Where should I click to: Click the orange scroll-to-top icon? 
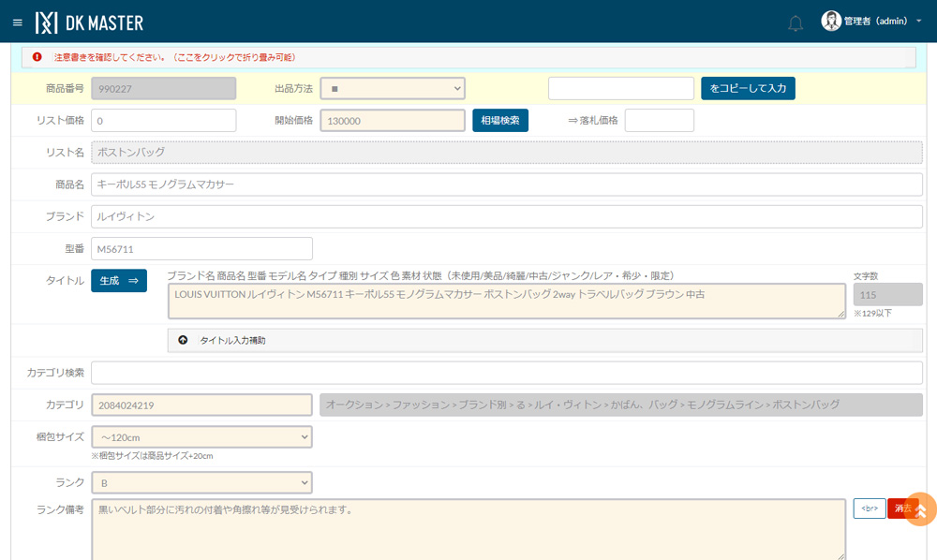click(x=920, y=509)
